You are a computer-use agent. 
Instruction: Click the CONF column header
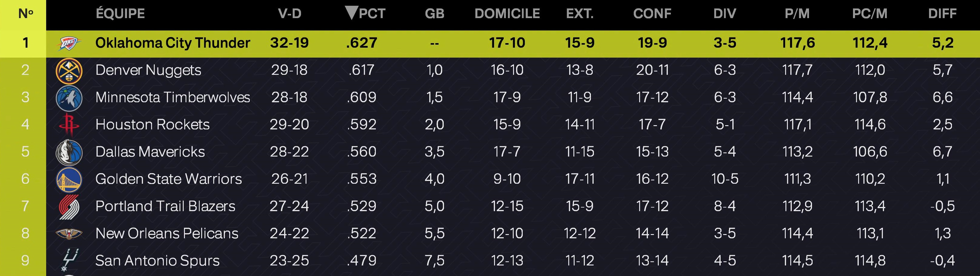[652, 14]
